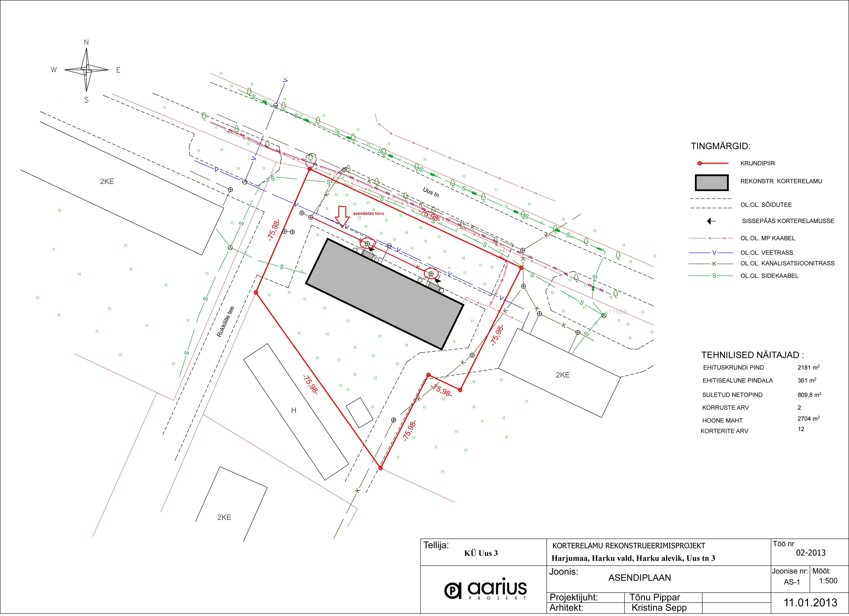Click the grey REKONSTR. KORTERELAMU legend swatch
The image size is (849, 616).
click(x=712, y=183)
